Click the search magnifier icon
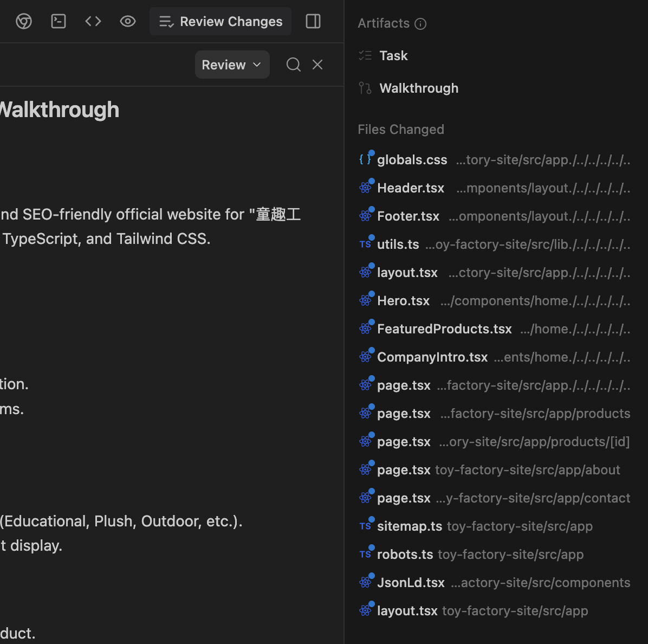This screenshot has width=648, height=644. [x=293, y=65]
